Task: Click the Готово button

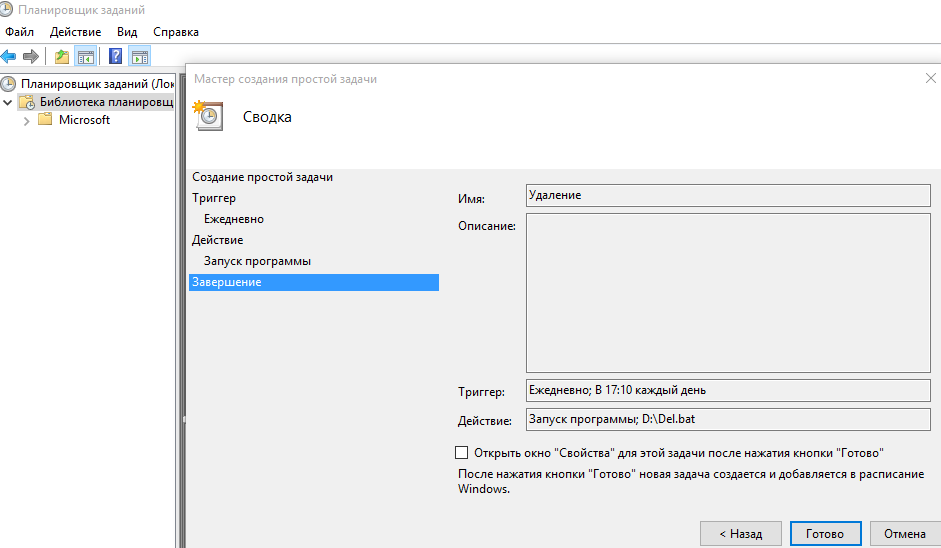Action: [x=825, y=534]
